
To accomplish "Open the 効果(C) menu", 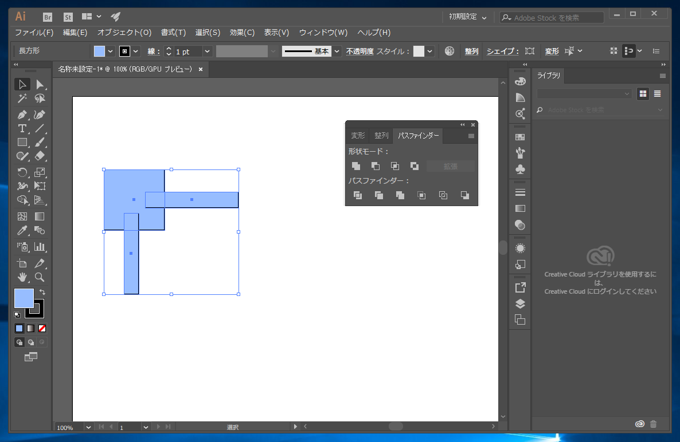I will click(242, 33).
